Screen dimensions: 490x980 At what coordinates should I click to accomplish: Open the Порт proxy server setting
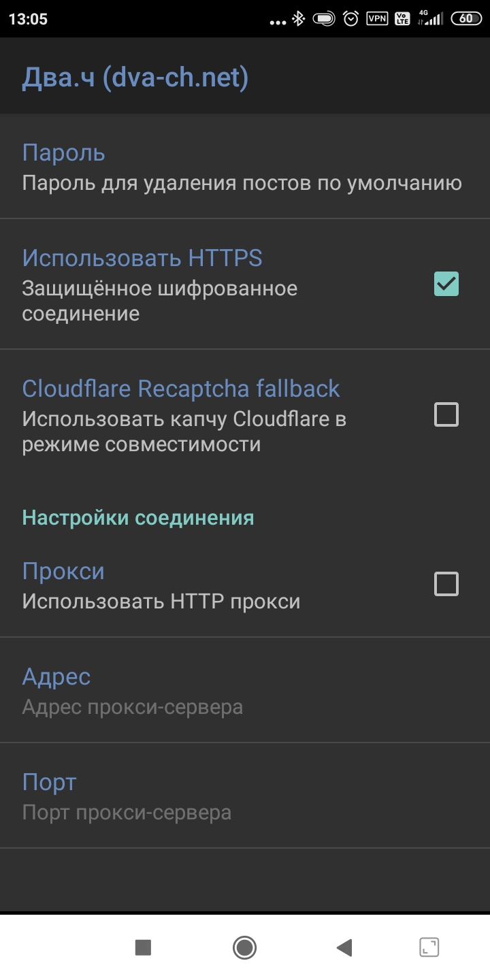click(x=245, y=796)
